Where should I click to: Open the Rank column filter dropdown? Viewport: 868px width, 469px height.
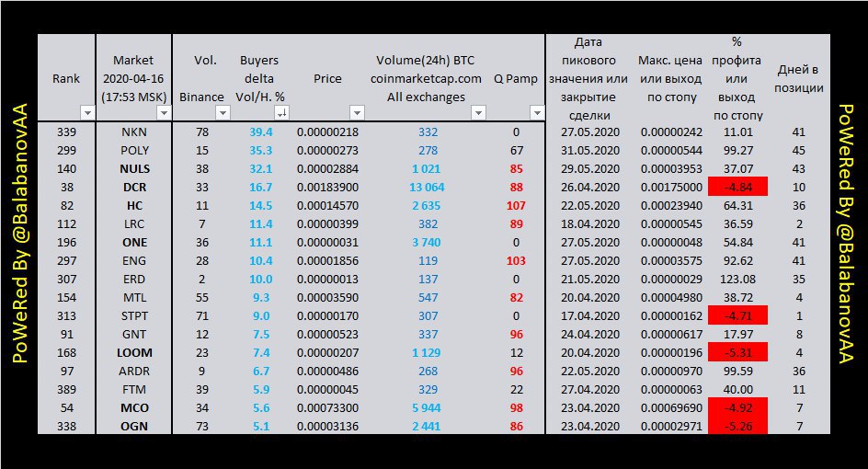(x=87, y=113)
